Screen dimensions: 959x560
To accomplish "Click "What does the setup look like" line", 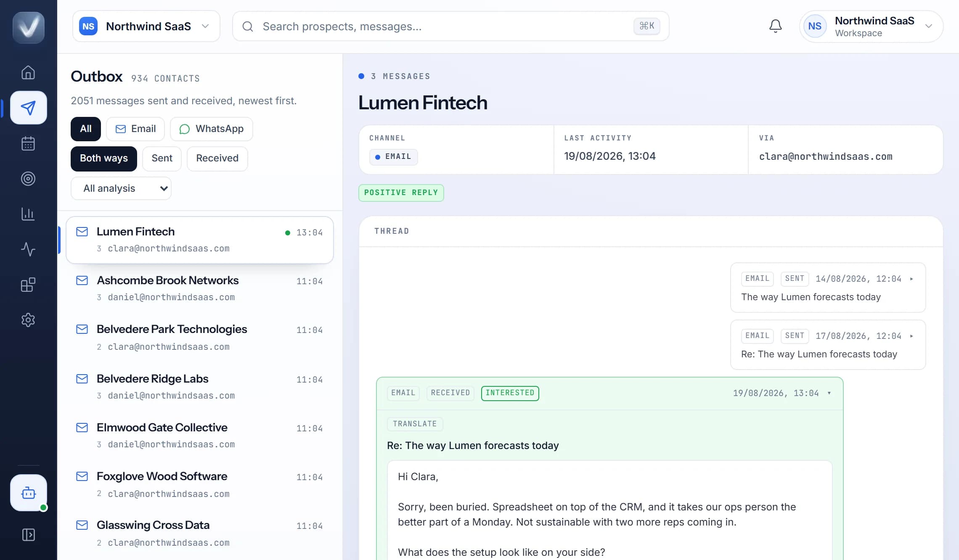I will pyautogui.click(x=501, y=552).
